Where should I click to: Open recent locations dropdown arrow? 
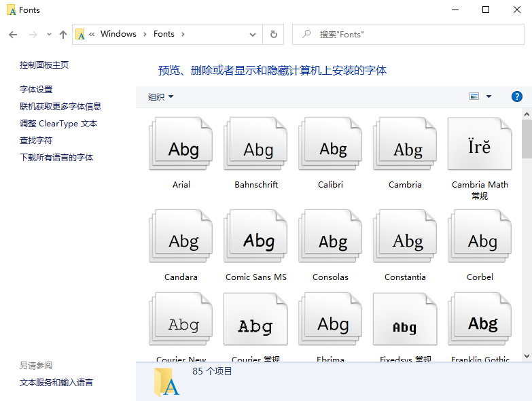[x=49, y=34]
